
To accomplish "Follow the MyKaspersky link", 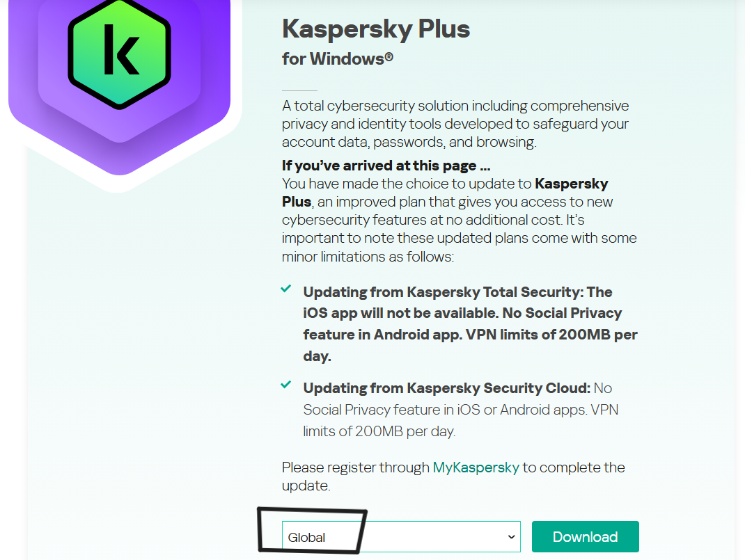I will [476, 467].
